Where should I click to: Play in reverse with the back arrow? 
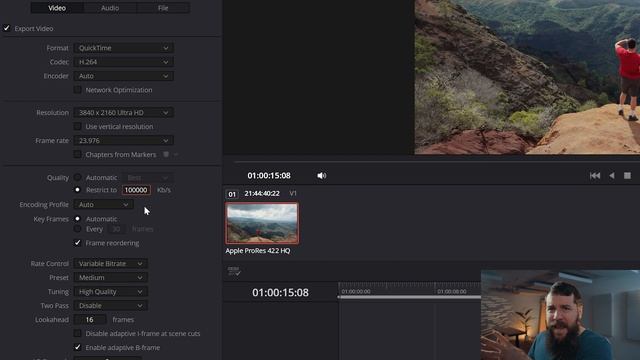tap(611, 176)
